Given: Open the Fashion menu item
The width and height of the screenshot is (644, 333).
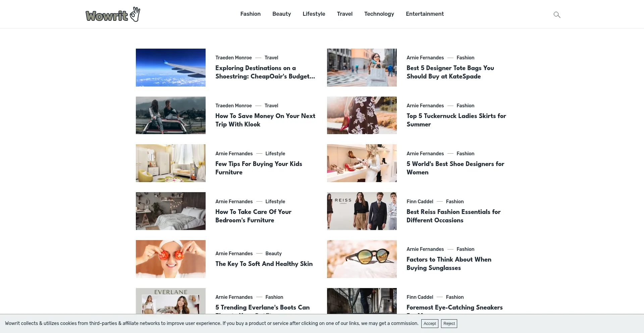Looking at the screenshot, I should [x=250, y=14].
